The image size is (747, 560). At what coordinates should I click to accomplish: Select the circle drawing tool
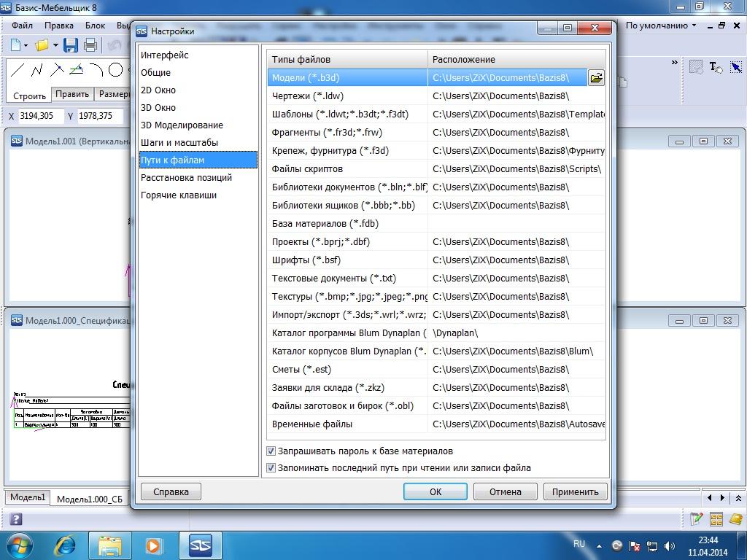coord(116,71)
